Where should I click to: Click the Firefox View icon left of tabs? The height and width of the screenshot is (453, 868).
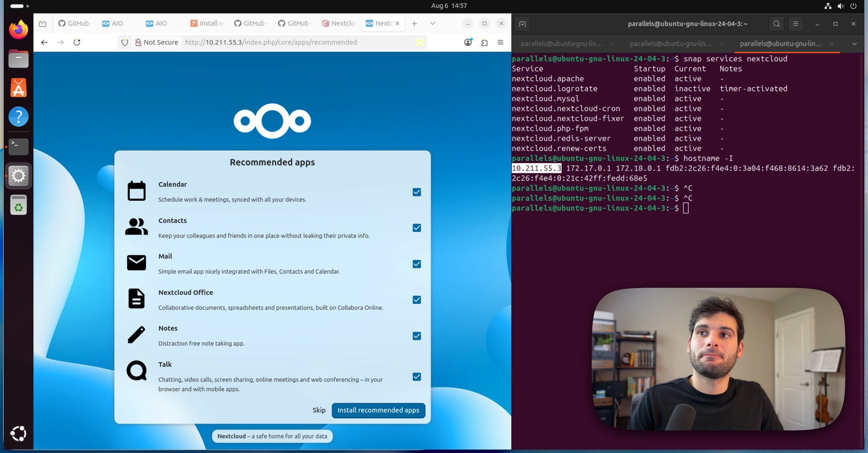[43, 23]
